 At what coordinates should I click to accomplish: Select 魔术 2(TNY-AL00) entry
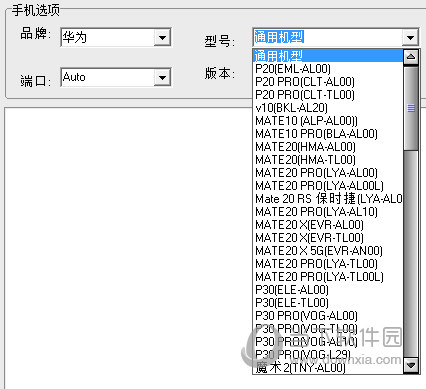[x=328, y=367]
